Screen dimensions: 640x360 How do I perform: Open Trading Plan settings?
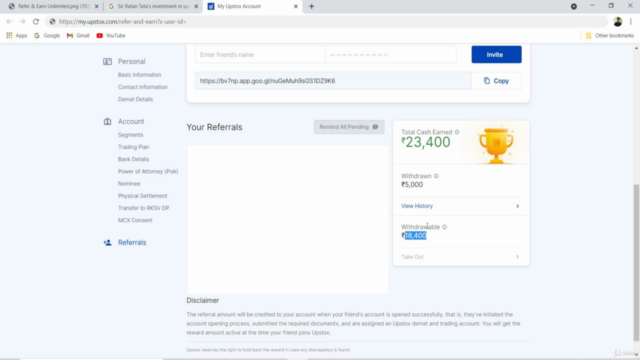pyautogui.click(x=133, y=147)
